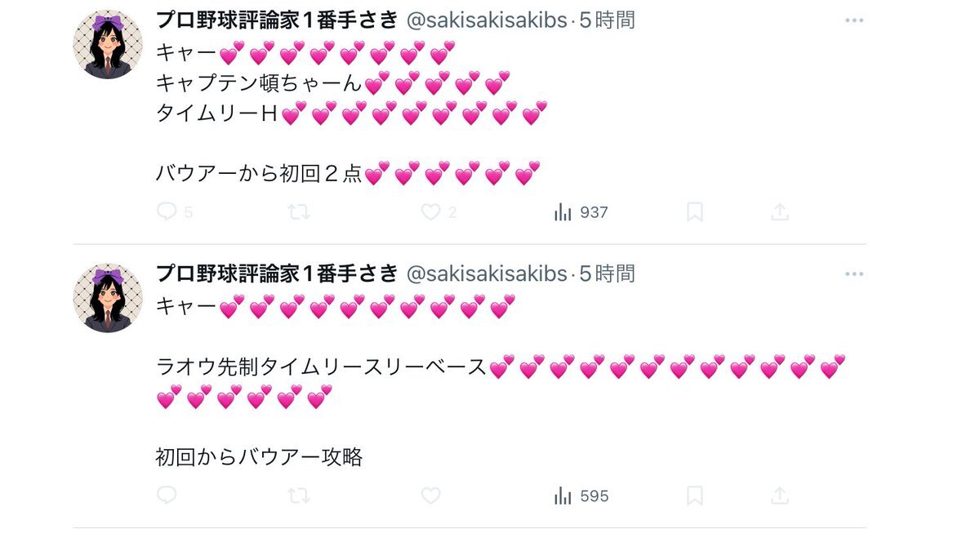
Task: Reply to the キャプテン頓ちゃーん tweet
Action: tap(167, 212)
